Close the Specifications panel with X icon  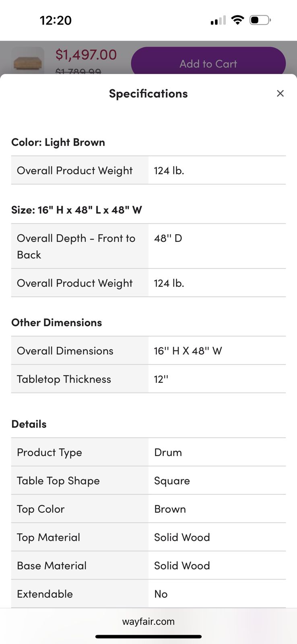280,93
